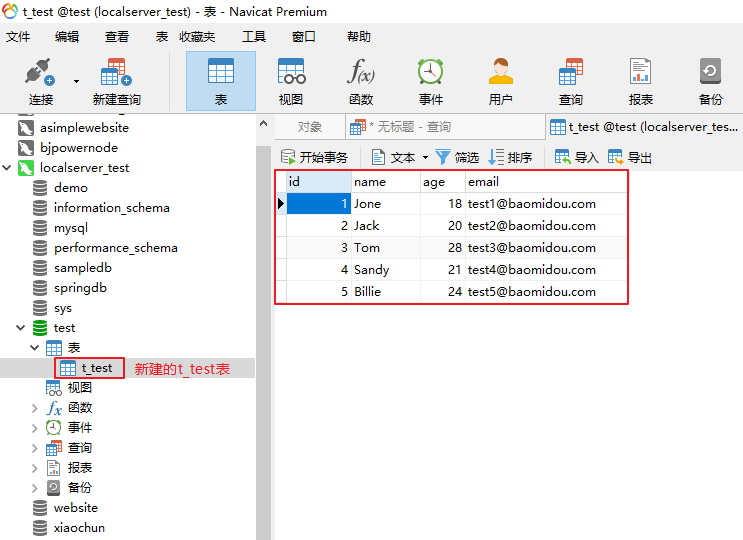
Task: Open the 备份 (Backup) toolbar icon
Action: pyautogui.click(x=710, y=81)
